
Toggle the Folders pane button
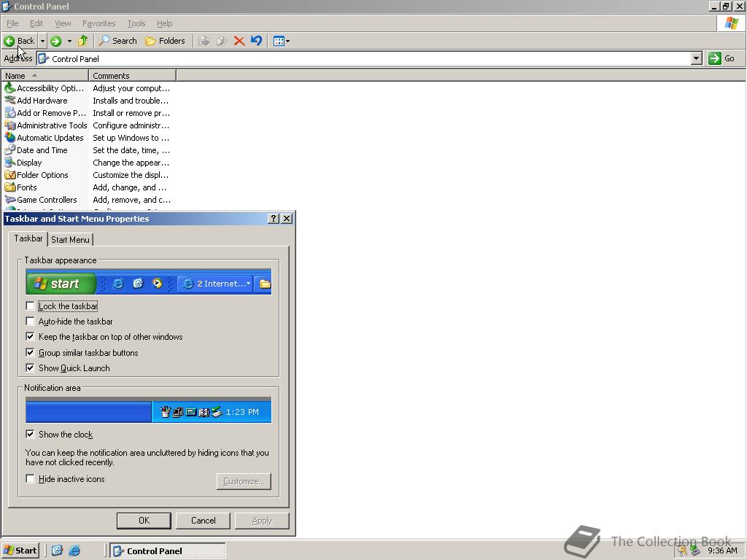165,41
